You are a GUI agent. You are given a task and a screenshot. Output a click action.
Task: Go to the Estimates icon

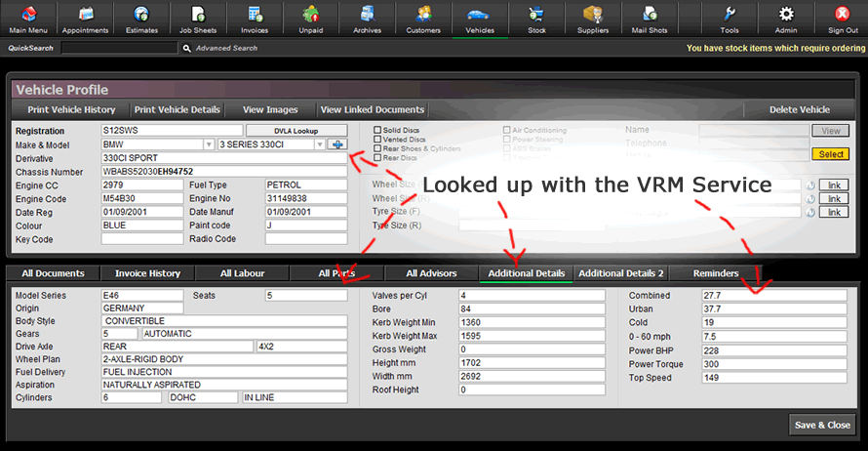tap(141, 15)
